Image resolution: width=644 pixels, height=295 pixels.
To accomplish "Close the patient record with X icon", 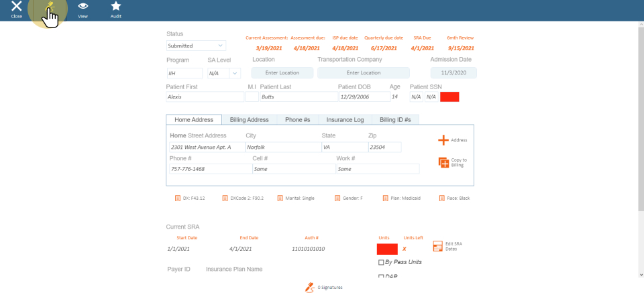I will pos(16,7).
